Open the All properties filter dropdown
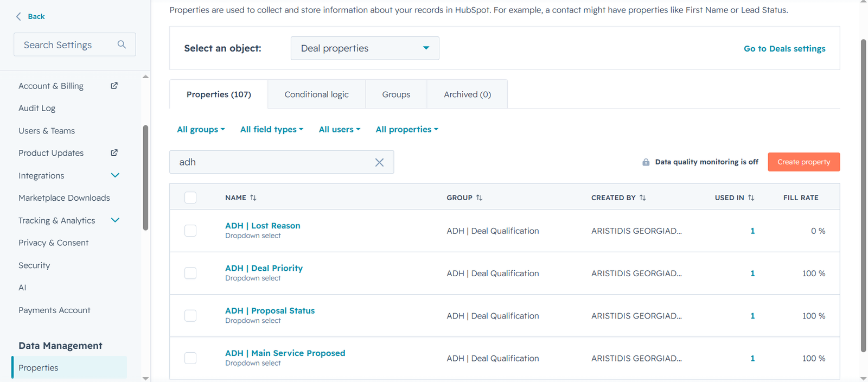Image resolution: width=868 pixels, height=382 pixels. coord(407,129)
